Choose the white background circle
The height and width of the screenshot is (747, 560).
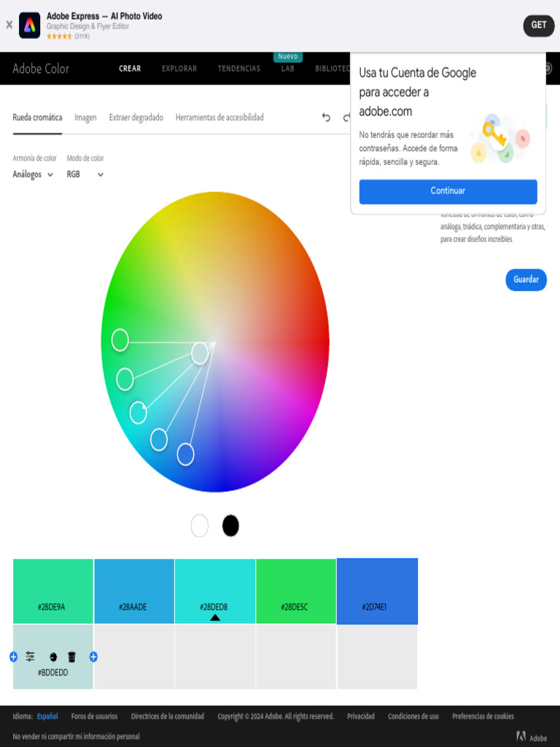[x=200, y=526]
